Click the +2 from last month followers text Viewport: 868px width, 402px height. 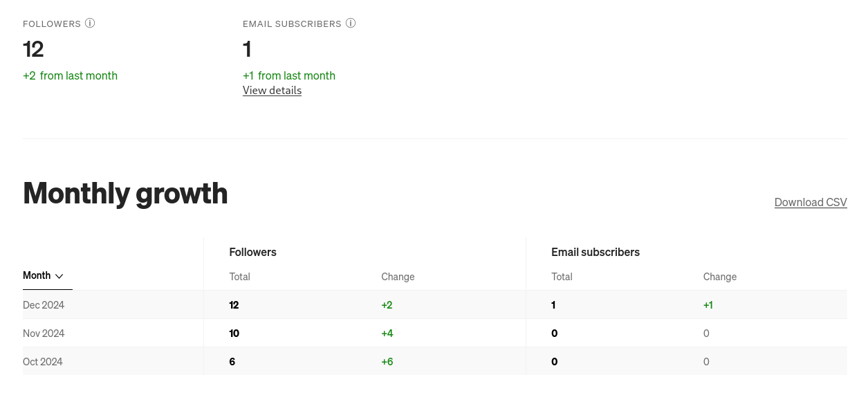pyautogui.click(x=70, y=75)
